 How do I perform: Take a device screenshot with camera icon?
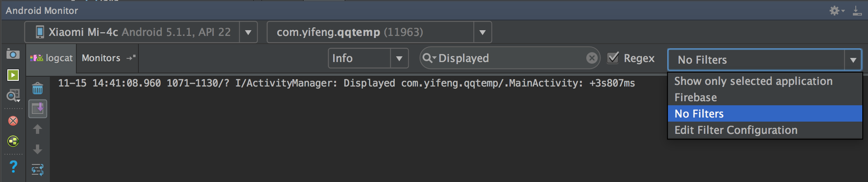(13, 54)
